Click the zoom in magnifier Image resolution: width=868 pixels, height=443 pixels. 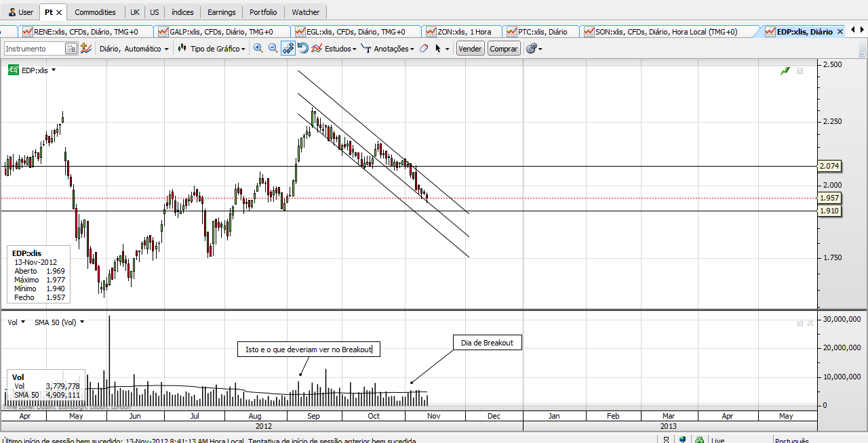point(258,48)
